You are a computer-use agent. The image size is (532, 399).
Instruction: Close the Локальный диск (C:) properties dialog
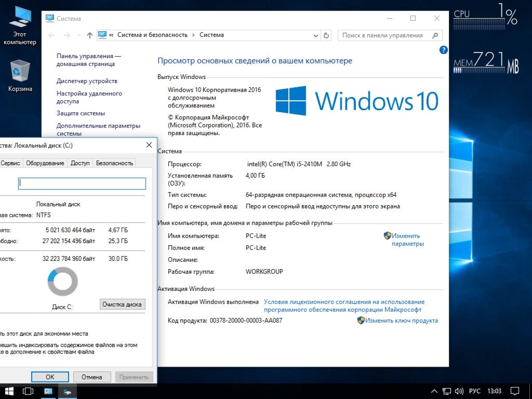(149, 145)
